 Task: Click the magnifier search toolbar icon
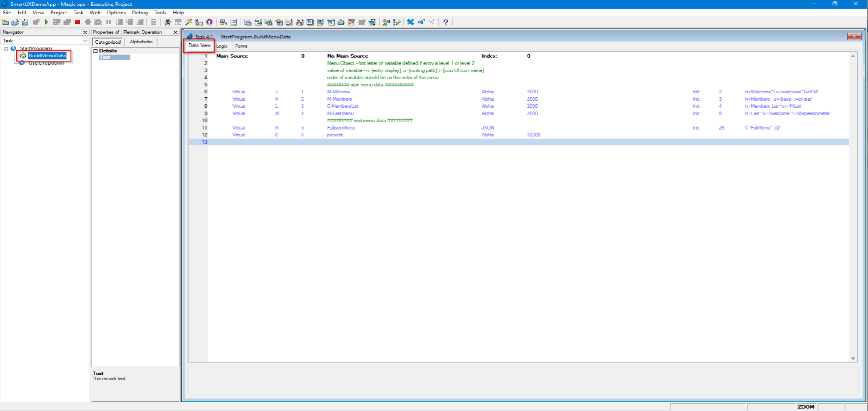point(222,22)
